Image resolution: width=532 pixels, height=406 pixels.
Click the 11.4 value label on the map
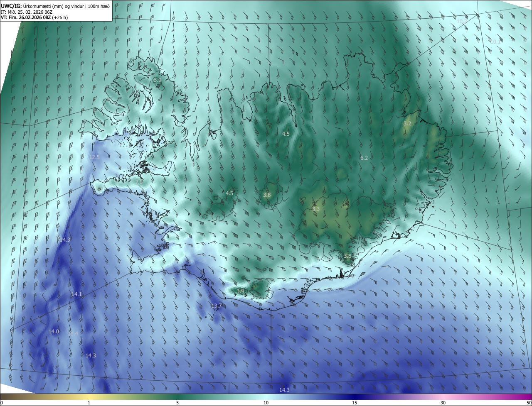click(73, 333)
